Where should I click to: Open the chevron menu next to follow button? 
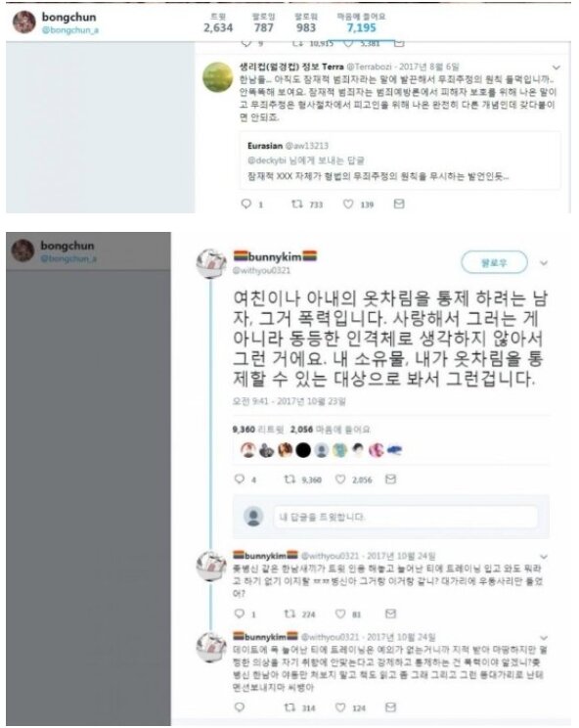544,263
